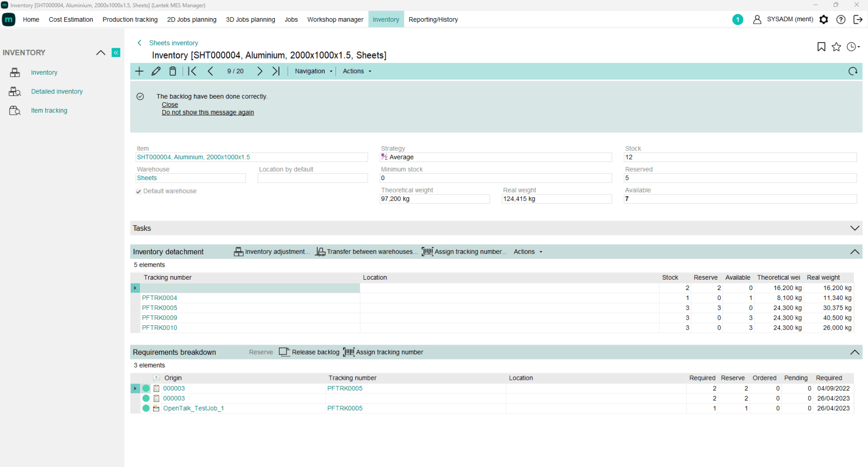868x467 pixels.
Task: Click the pencil edit icon in toolbar
Action: pos(156,71)
